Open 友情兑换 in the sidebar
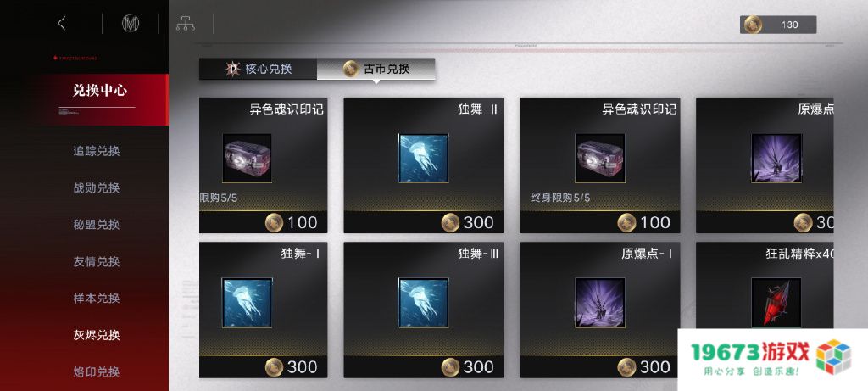 [x=97, y=261]
